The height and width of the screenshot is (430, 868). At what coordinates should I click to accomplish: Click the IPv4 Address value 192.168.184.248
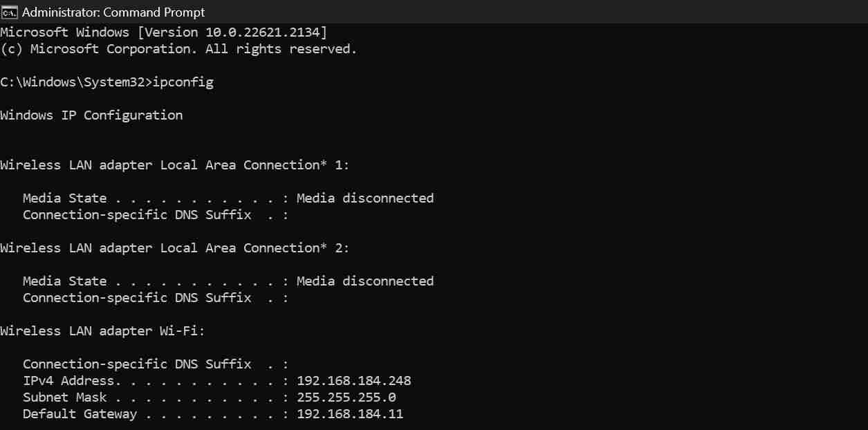pyautogui.click(x=355, y=380)
